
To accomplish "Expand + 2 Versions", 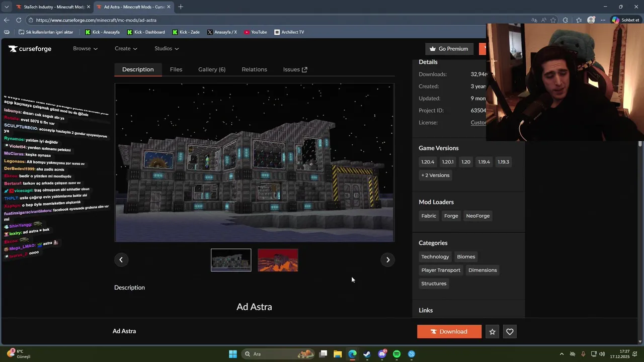I will pyautogui.click(x=436, y=175).
